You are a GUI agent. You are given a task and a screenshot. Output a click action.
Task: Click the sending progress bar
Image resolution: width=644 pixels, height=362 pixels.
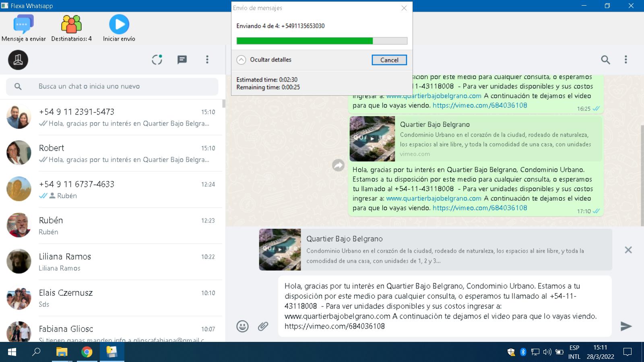[322, 41]
